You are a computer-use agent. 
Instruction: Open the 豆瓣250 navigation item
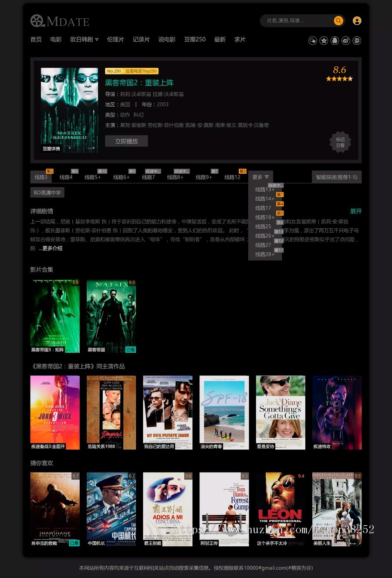[195, 39]
